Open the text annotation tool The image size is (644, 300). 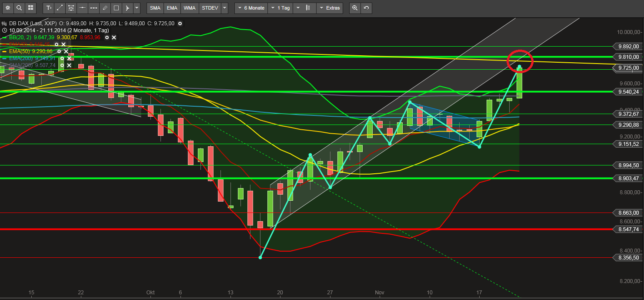[x=49, y=8]
